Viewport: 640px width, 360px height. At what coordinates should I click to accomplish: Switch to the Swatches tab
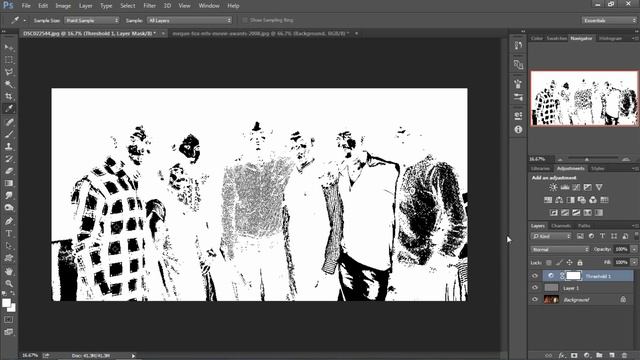[x=556, y=38]
